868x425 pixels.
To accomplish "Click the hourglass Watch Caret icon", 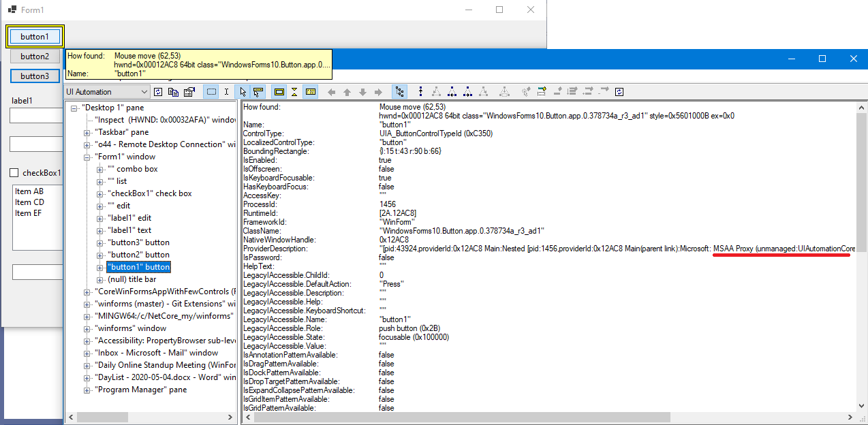I will pos(294,91).
